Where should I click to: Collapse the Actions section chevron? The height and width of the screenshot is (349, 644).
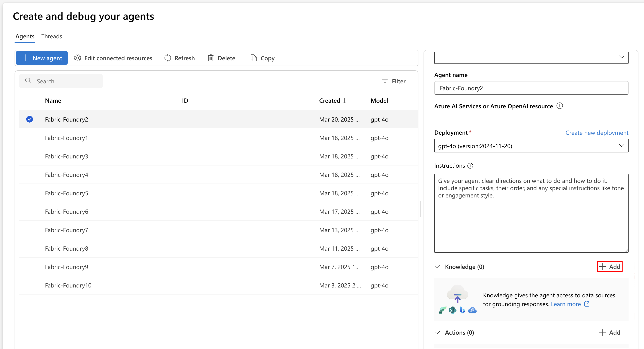[437, 332]
